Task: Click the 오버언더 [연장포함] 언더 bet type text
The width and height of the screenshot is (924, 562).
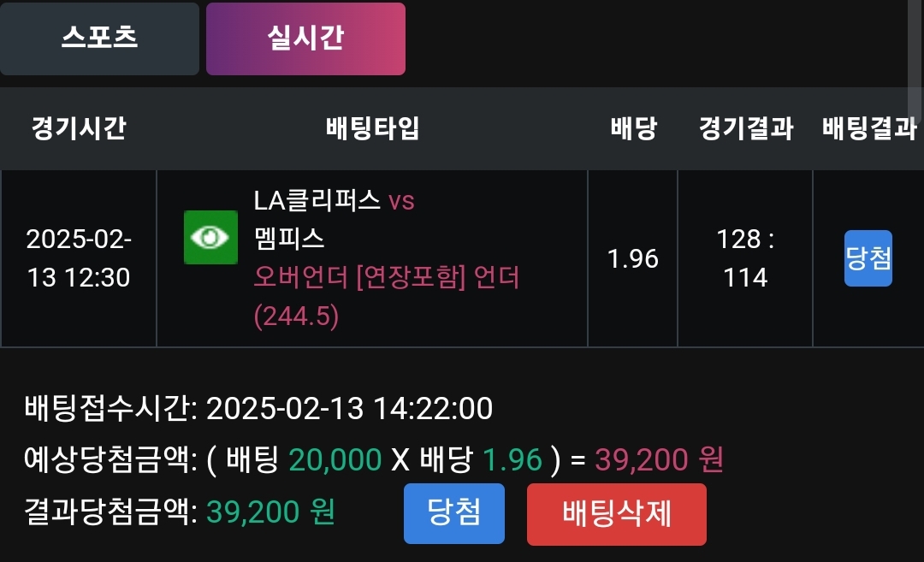Action: (387, 278)
